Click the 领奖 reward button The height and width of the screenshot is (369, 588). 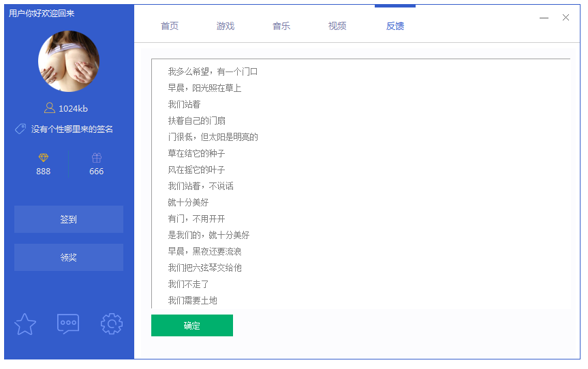(69, 257)
